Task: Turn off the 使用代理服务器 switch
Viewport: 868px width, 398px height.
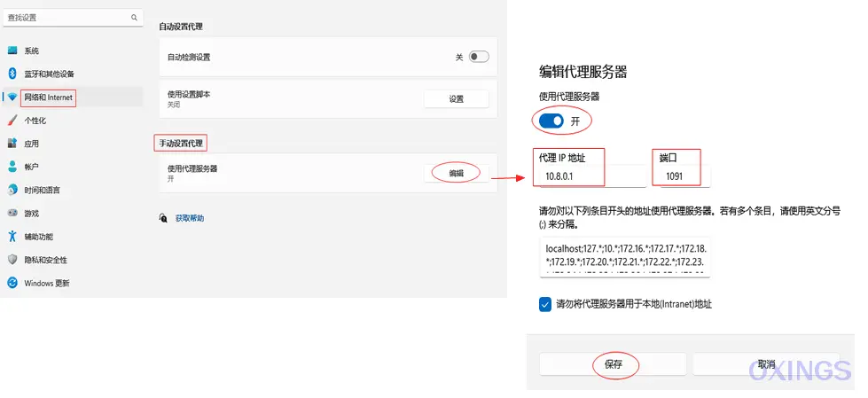Action: tap(551, 120)
